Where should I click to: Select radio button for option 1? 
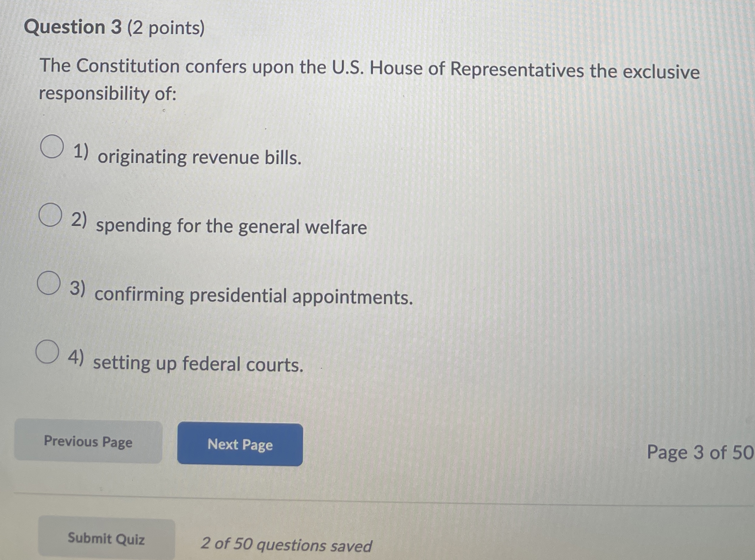pos(52,146)
